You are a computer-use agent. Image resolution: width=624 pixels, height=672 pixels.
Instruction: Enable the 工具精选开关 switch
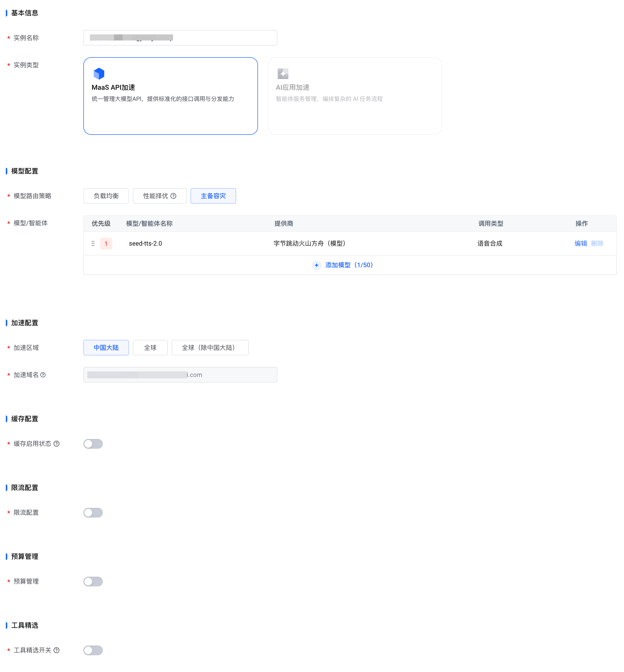93,650
